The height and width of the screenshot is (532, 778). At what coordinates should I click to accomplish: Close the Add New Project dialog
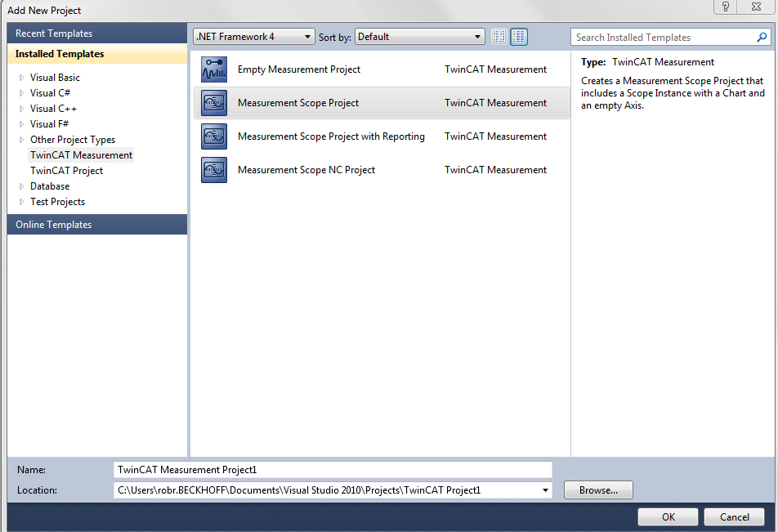pos(756,7)
